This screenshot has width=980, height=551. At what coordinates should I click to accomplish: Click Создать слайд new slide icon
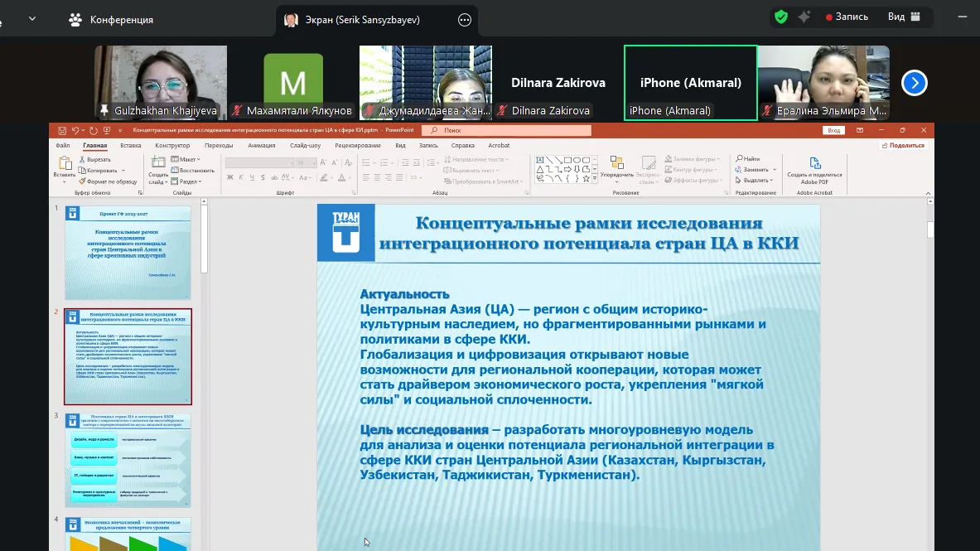point(158,164)
